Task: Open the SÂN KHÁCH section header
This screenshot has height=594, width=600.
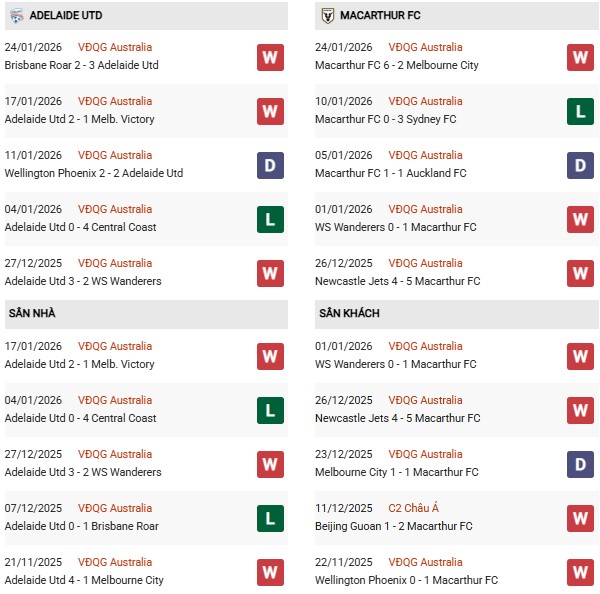Action: pos(349,314)
